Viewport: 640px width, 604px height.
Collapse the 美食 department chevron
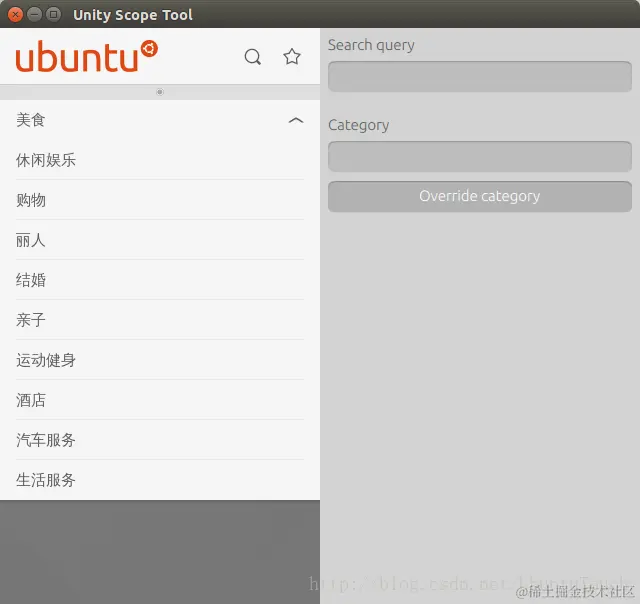pyautogui.click(x=296, y=120)
